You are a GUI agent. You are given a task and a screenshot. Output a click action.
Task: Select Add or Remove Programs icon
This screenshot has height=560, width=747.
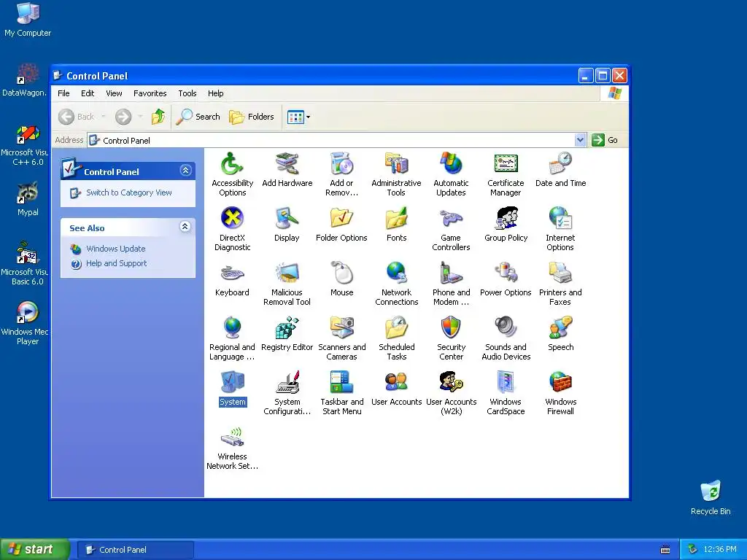click(341, 174)
